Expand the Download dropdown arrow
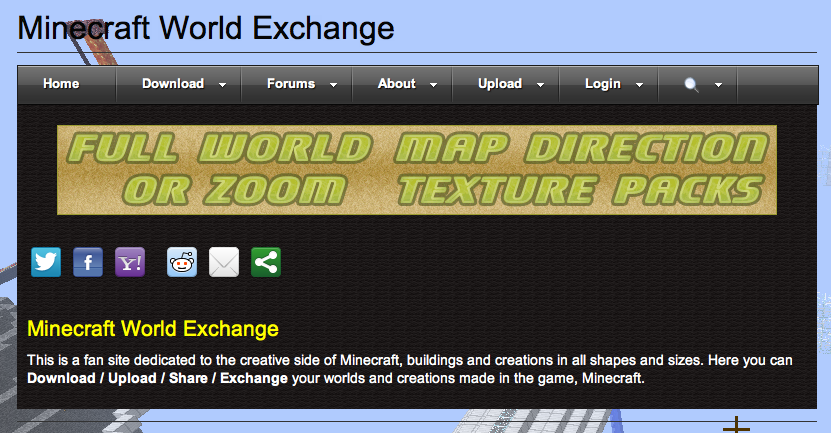 [223, 85]
